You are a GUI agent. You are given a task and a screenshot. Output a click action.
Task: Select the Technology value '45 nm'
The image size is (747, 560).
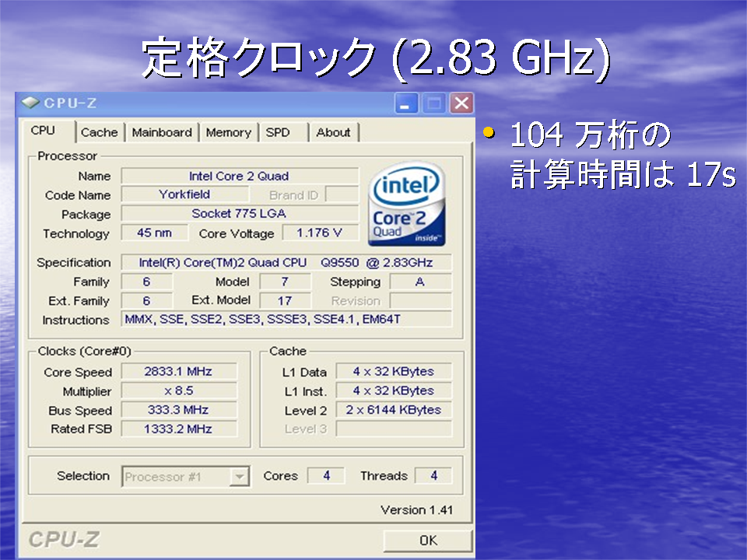[x=154, y=233]
